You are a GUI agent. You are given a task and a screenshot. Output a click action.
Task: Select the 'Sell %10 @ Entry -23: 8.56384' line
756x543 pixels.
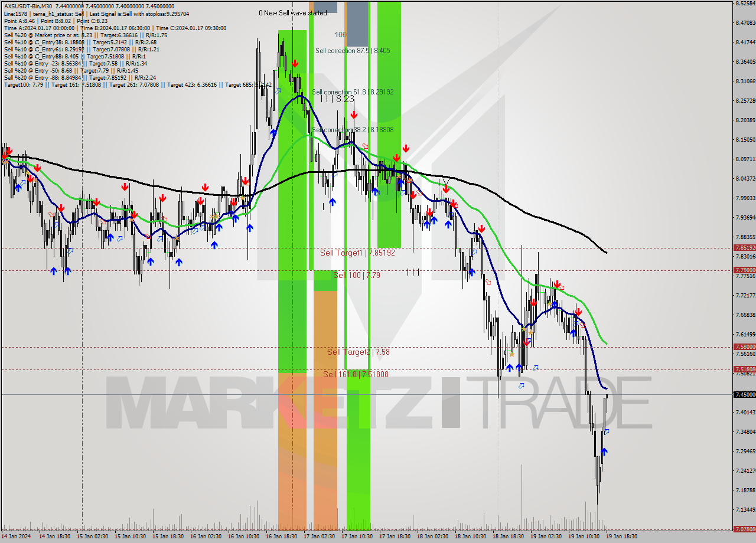point(76,63)
